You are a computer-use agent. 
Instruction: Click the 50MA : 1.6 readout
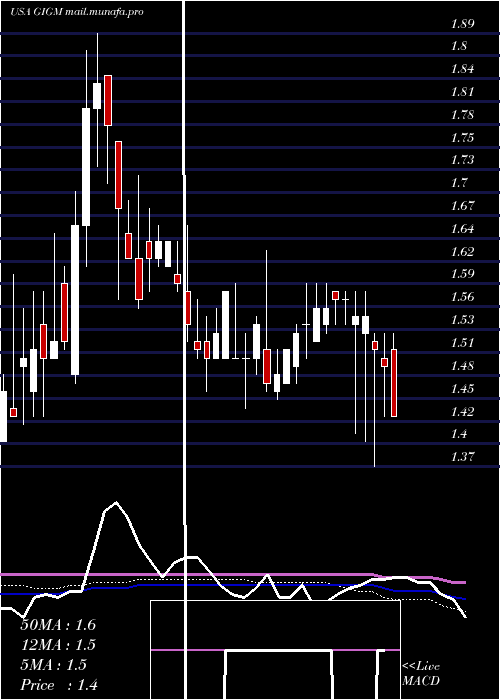[58, 625]
